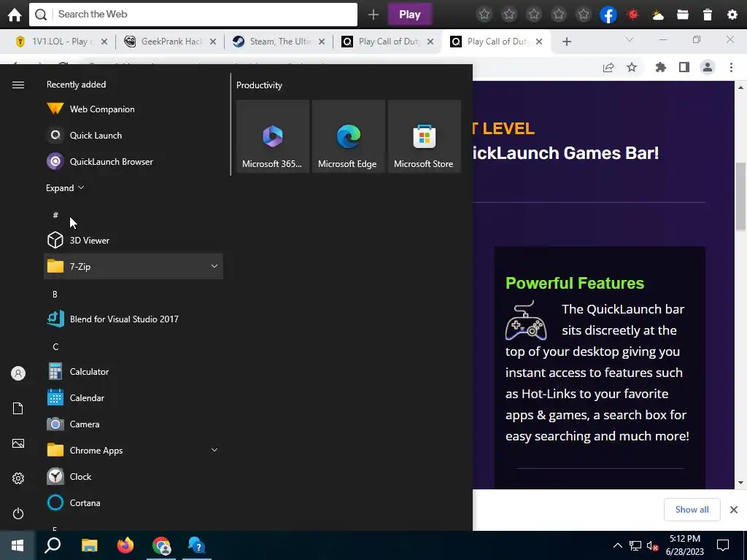
Task: Close the downloads bar
Action: (x=734, y=510)
